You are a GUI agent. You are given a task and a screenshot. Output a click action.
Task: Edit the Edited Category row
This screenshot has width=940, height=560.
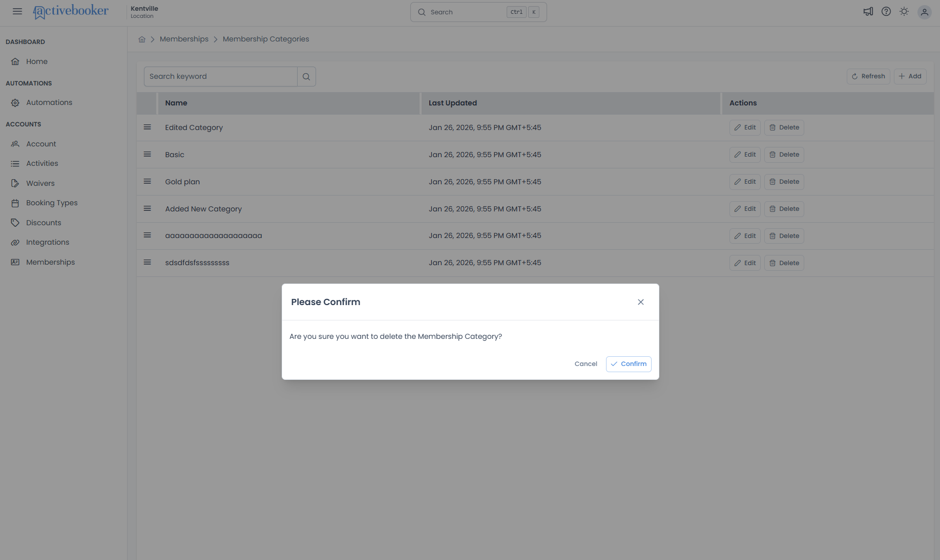(x=745, y=127)
